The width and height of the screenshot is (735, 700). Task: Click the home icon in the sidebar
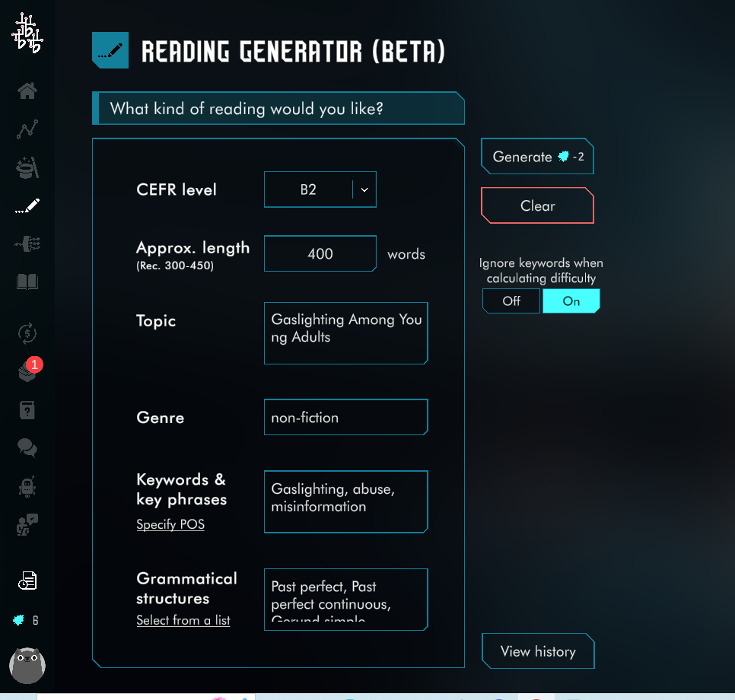pos(27,92)
